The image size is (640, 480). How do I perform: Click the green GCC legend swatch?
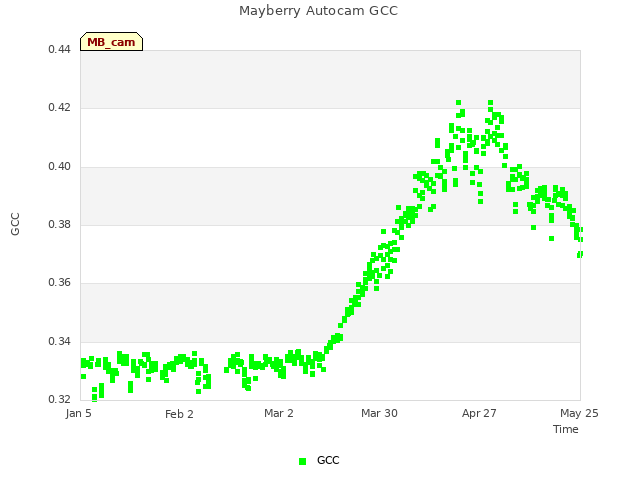click(302, 461)
